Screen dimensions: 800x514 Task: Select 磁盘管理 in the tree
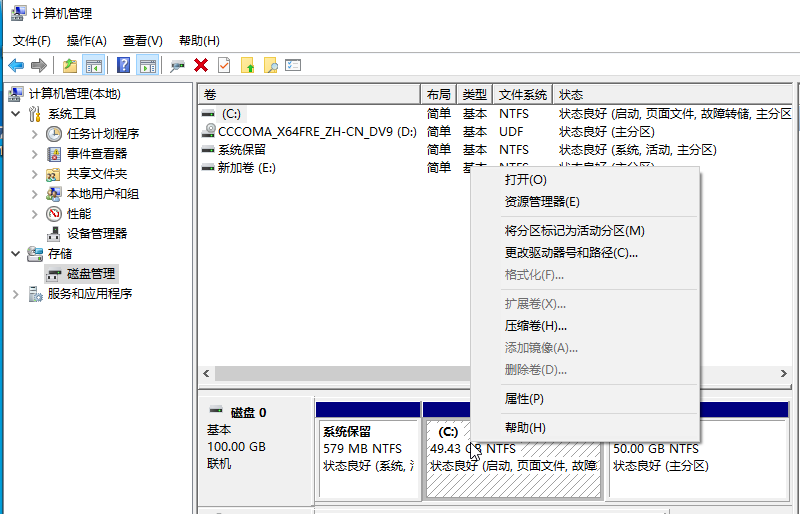pyautogui.click(x=91, y=274)
